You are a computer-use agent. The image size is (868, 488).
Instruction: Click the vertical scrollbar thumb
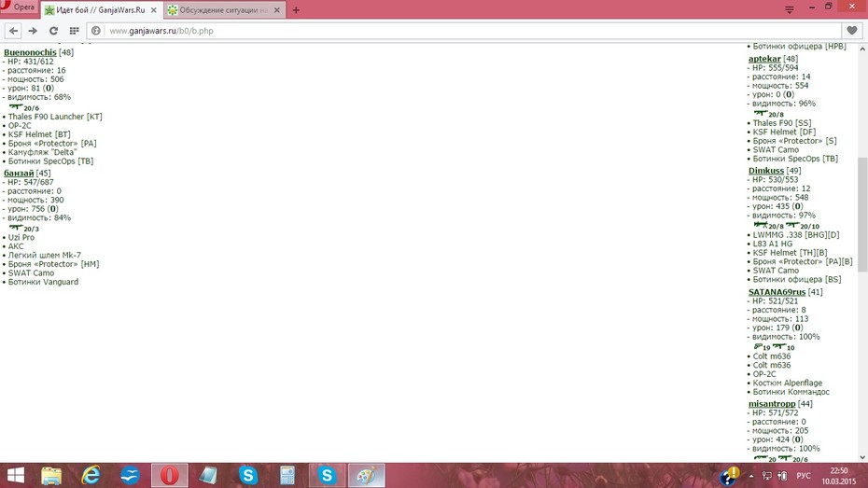862,216
